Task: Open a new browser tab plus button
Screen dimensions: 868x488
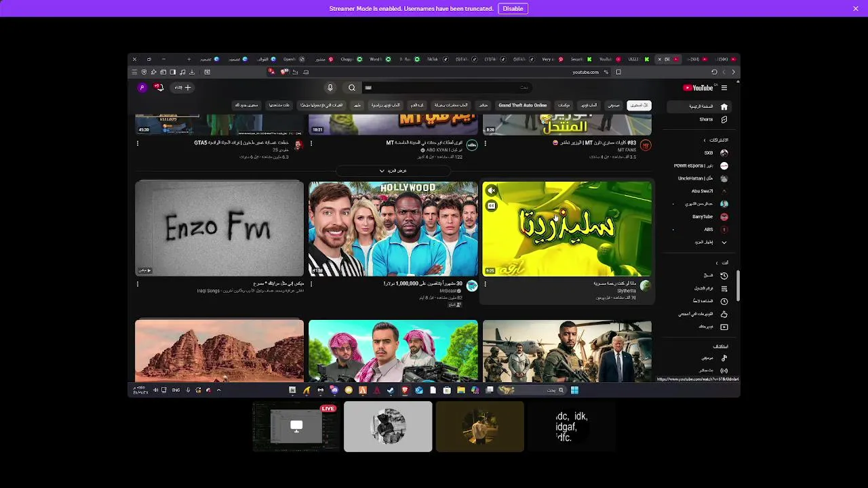Action: pyautogui.click(x=189, y=59)
